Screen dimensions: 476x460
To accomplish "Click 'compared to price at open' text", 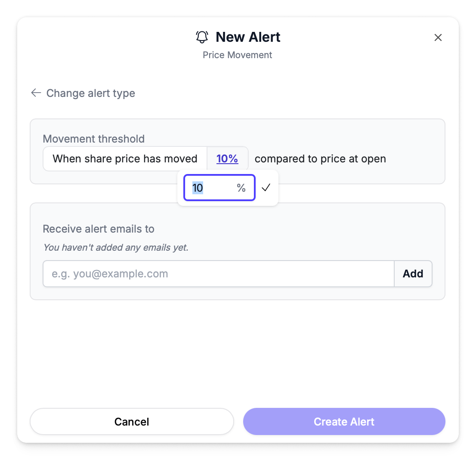I will pos(320,159).
